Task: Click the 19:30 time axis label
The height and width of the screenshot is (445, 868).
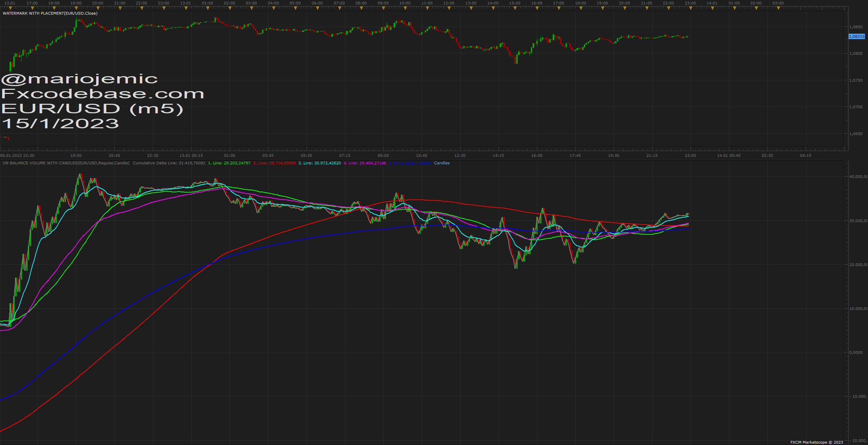Action: pyautogui.click(x=613, y=155)
